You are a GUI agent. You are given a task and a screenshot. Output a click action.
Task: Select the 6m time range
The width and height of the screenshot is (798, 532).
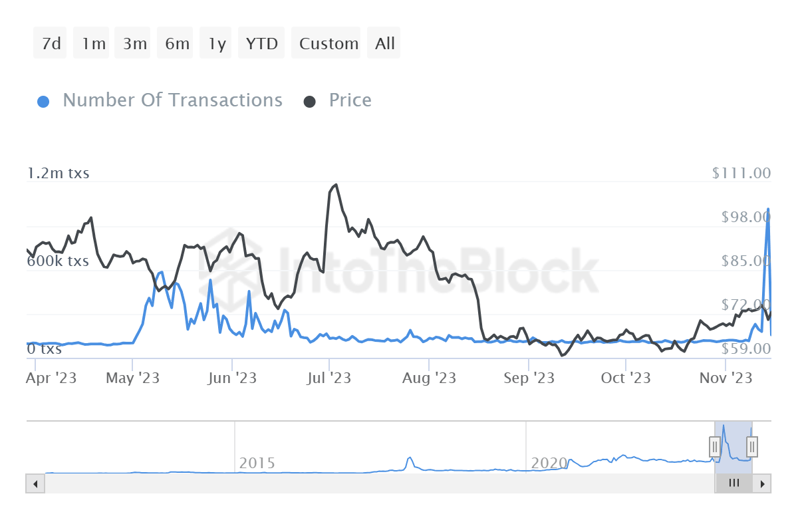(x=174, y=43)
